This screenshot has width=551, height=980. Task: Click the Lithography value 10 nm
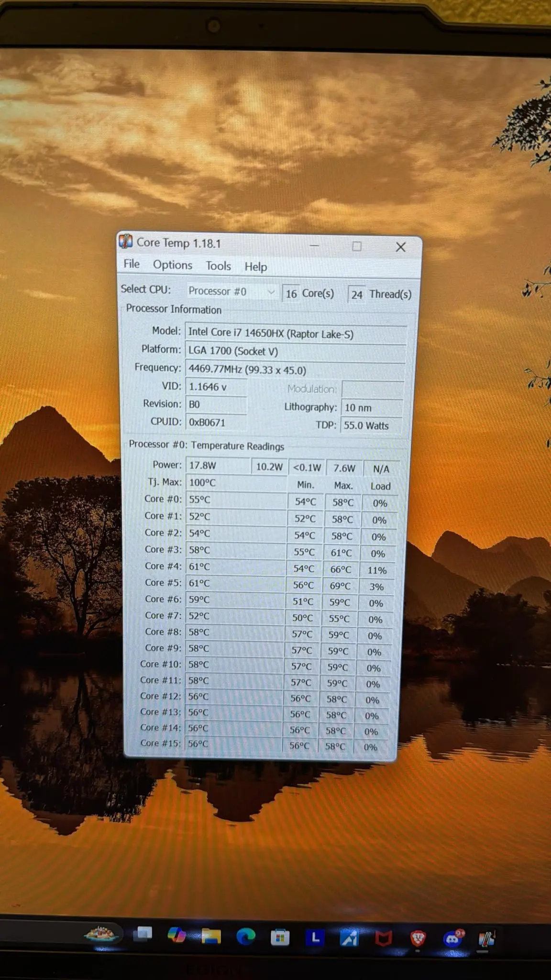tap(372, 408)
